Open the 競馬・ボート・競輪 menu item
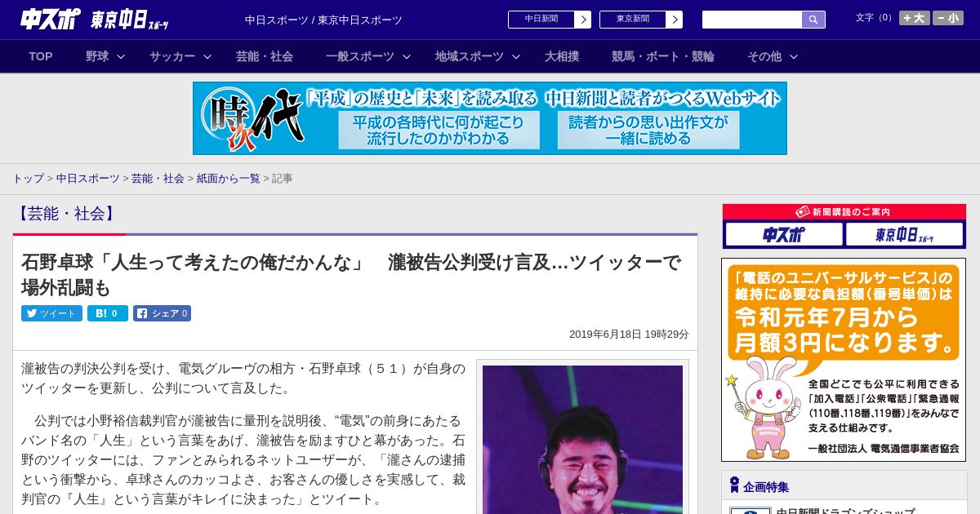980x514 pixels. coord(663,56)
